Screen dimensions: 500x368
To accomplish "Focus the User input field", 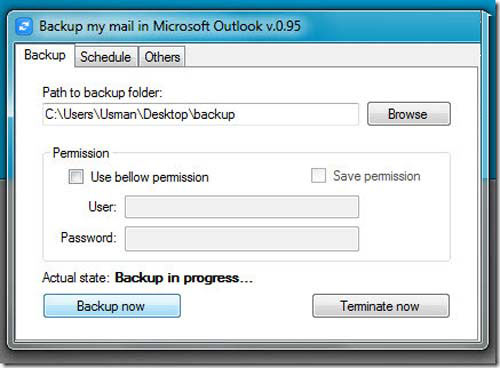I will 242,207.
